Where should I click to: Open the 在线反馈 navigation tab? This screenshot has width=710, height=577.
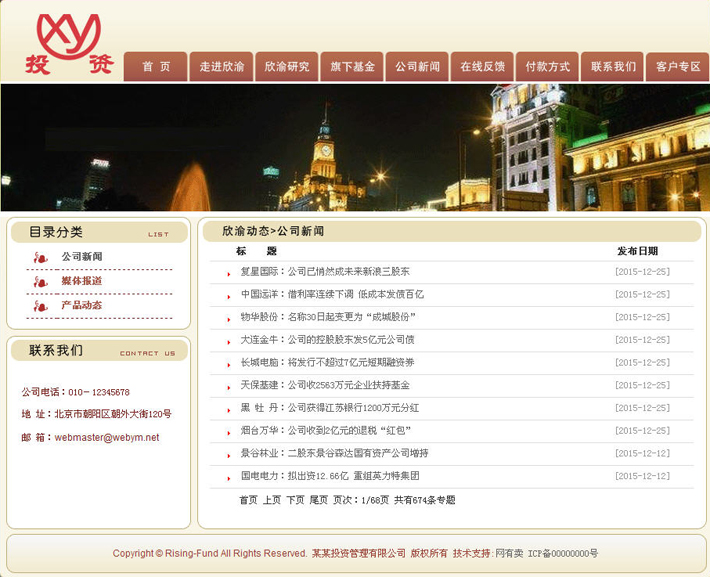pyautogui.click(x=482, y=67)
